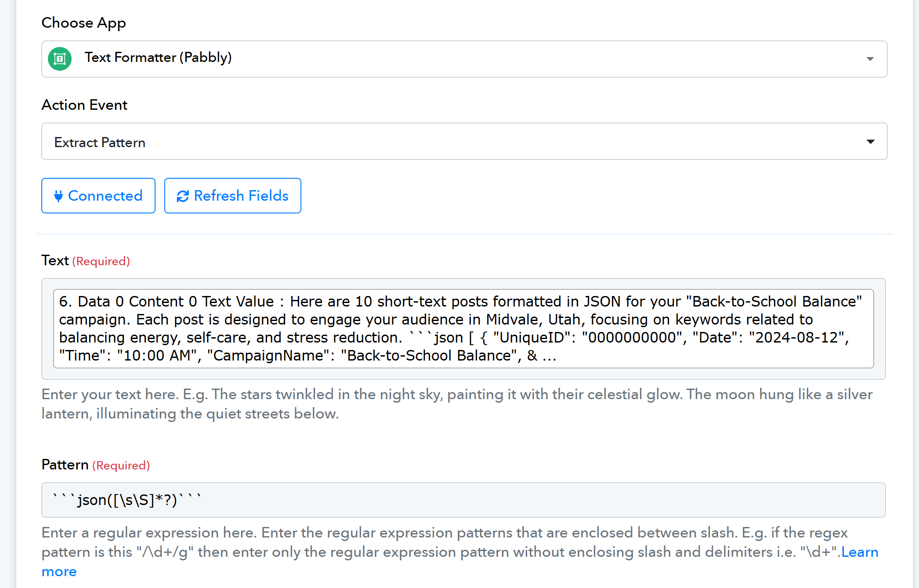The image size is (919, 588).
Task: Click the Connected button label
Action: (x=105, y=196)
